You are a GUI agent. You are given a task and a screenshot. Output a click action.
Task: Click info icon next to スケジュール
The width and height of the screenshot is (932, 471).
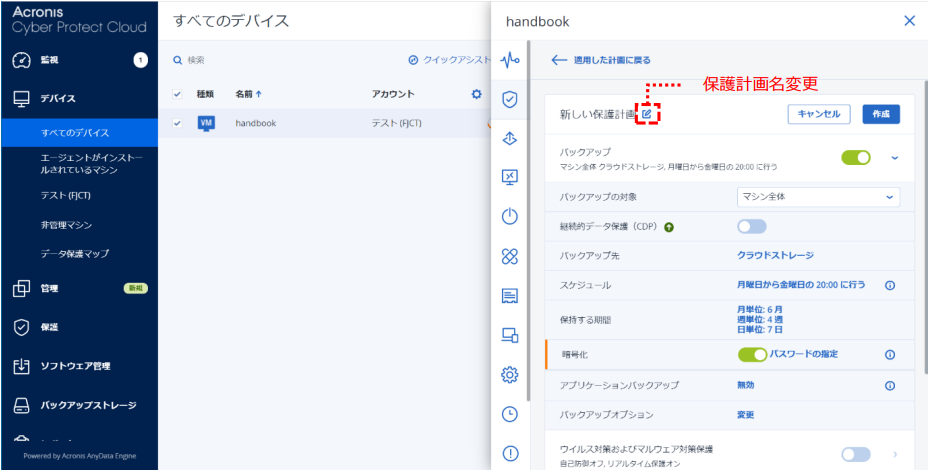tap(889, 285)
